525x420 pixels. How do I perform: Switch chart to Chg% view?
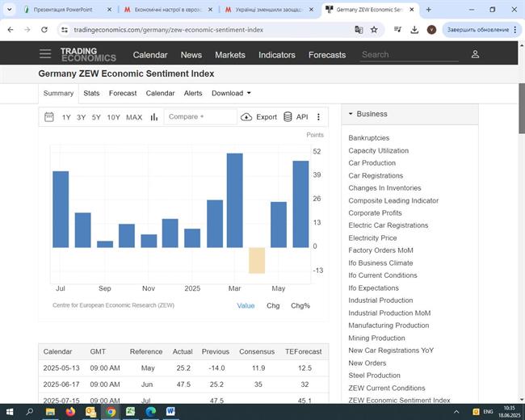[x=300, y=306]
